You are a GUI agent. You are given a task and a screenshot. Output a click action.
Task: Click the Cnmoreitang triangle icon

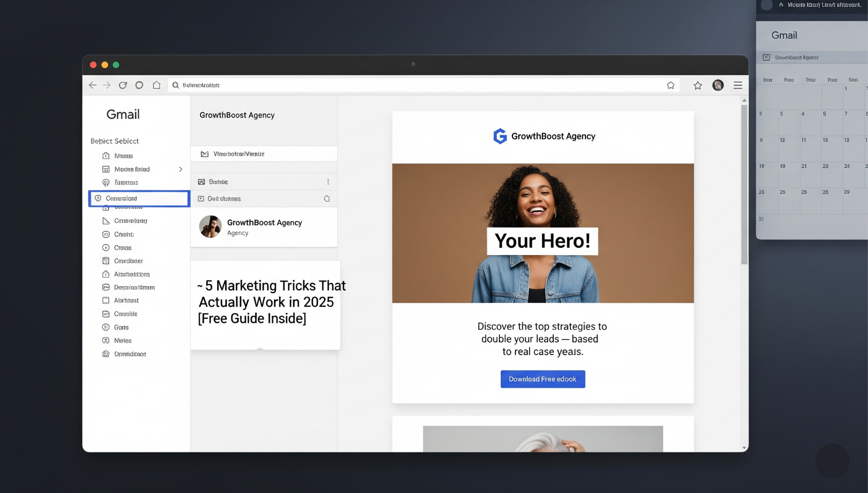[106, 221]
